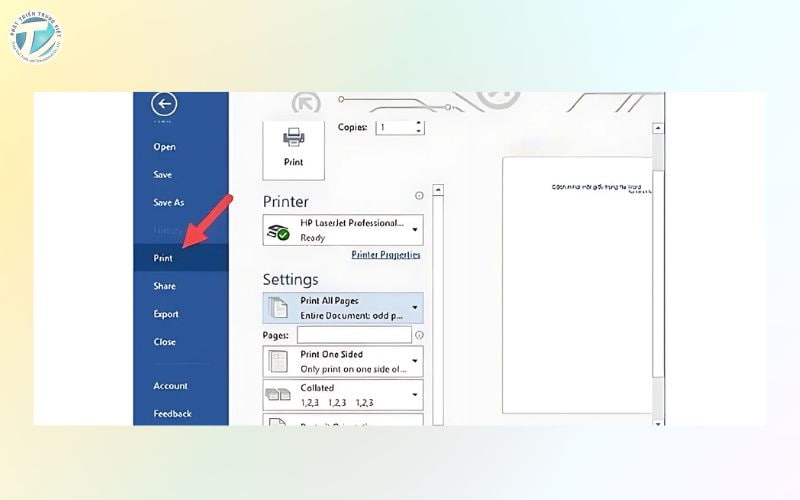Screen dimensions: 800x500
Task: Expand the Print One Sided dropdown arrow
Action: click(415, 362)
